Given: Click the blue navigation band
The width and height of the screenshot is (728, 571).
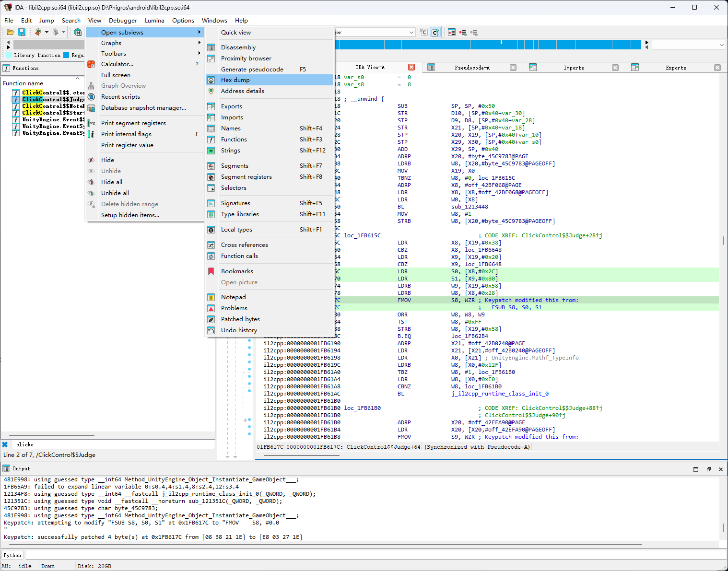Looking at the screenshot, I should [488, 45].
